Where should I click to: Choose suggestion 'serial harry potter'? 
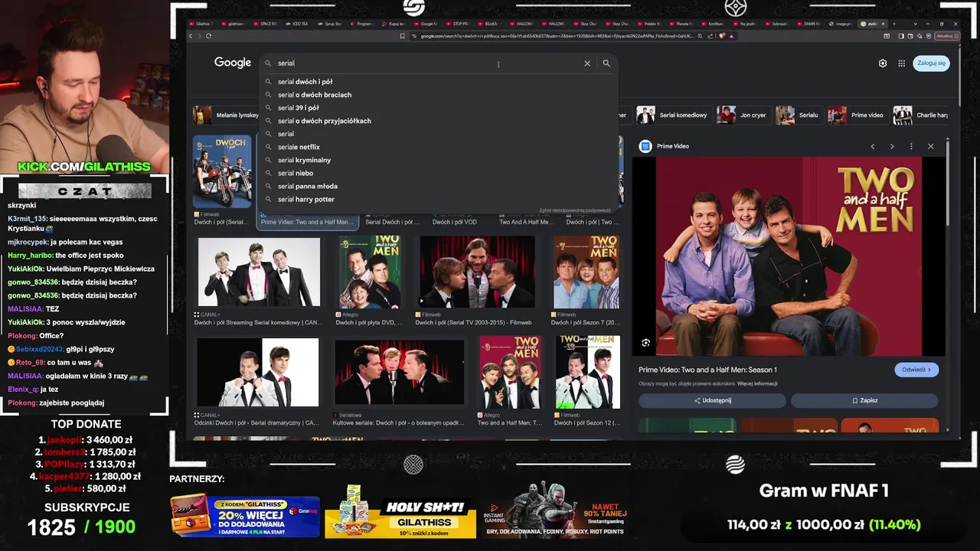(x=438, y=199)
